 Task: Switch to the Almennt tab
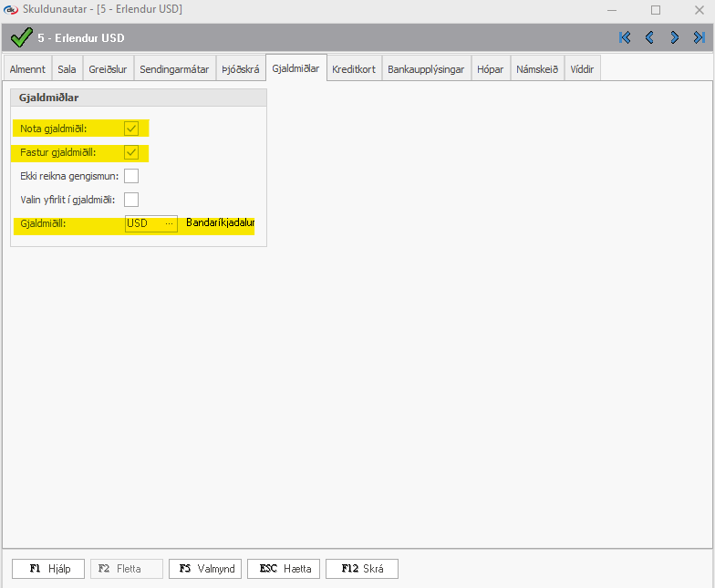coord(27,69)
